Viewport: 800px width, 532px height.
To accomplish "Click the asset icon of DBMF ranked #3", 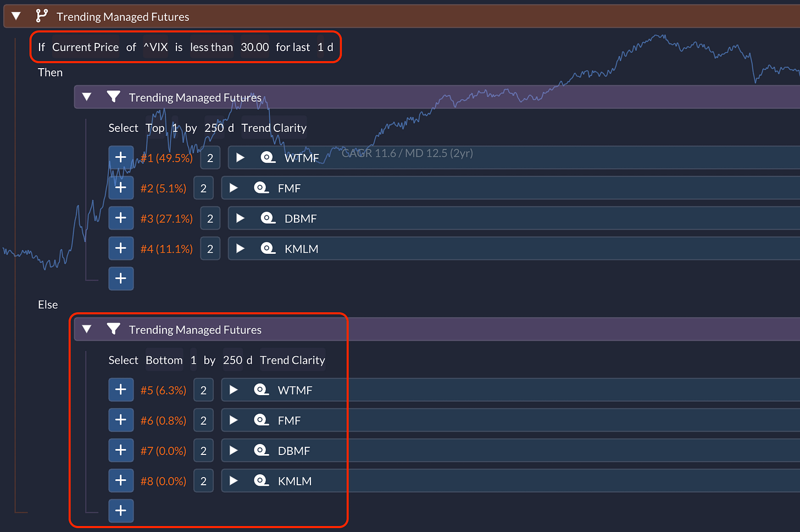I will click(x=268, y=218).
